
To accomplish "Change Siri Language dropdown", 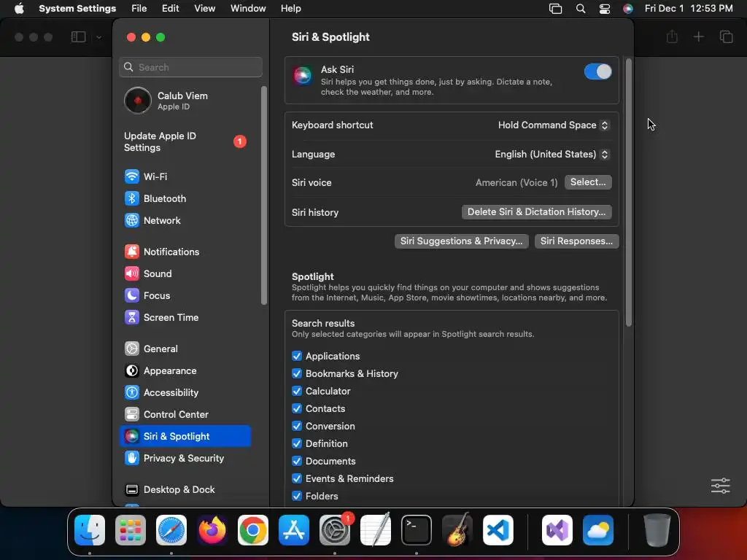I will tap(551, 155).
